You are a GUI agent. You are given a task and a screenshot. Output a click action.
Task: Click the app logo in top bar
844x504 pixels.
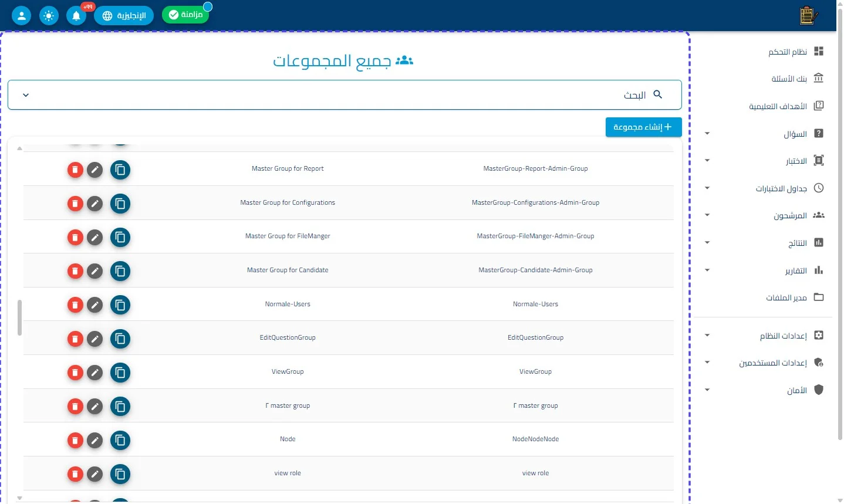809,16
